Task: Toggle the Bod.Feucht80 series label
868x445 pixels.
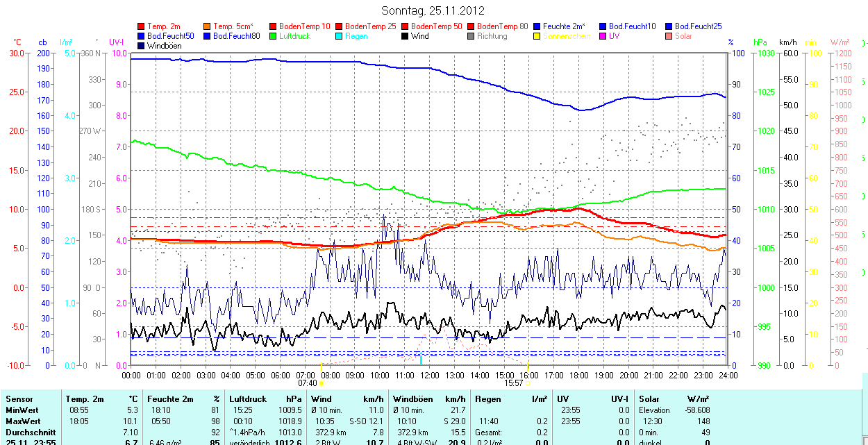Action: 236,36
